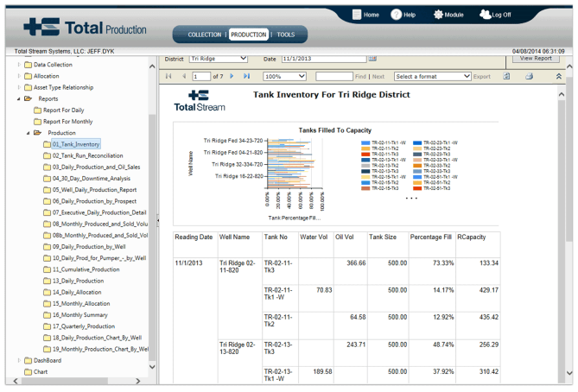Viewport: 578px width, 392px height.
Task: Click the View Report button
Action: tap(536, 59)
